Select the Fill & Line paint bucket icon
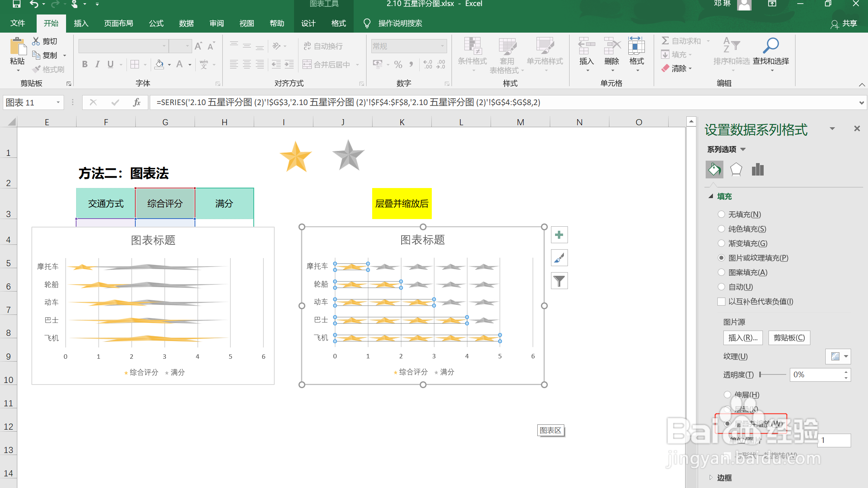 (x=714, y=170)
